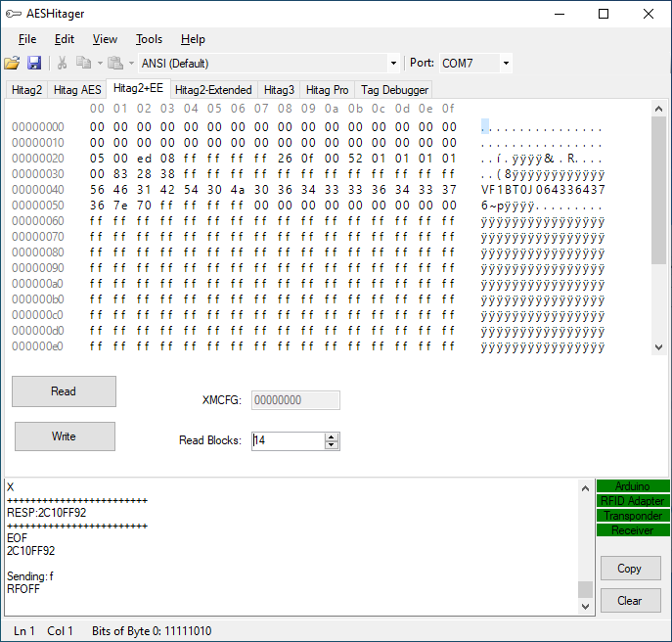Click the Transponder status indicator
This screenshot has height=642, width=672.
pyautogui.click(x=633, y=515)
